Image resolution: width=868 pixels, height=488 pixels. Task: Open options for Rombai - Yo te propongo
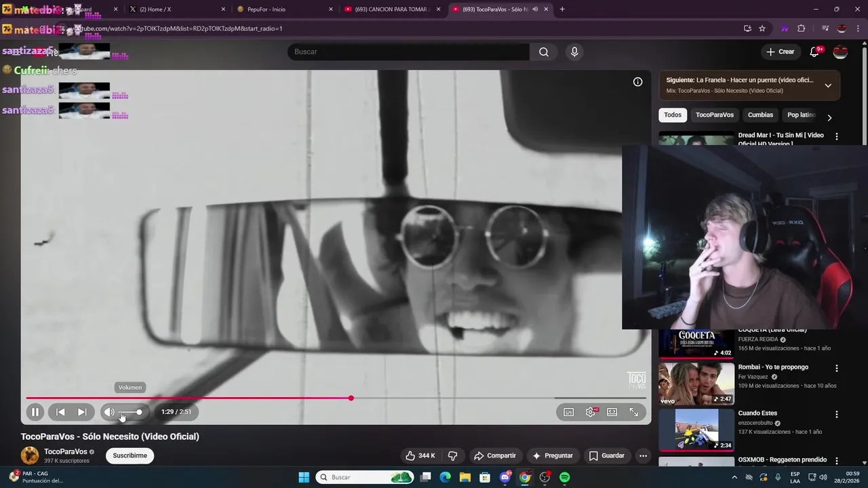tap(837, 369)
